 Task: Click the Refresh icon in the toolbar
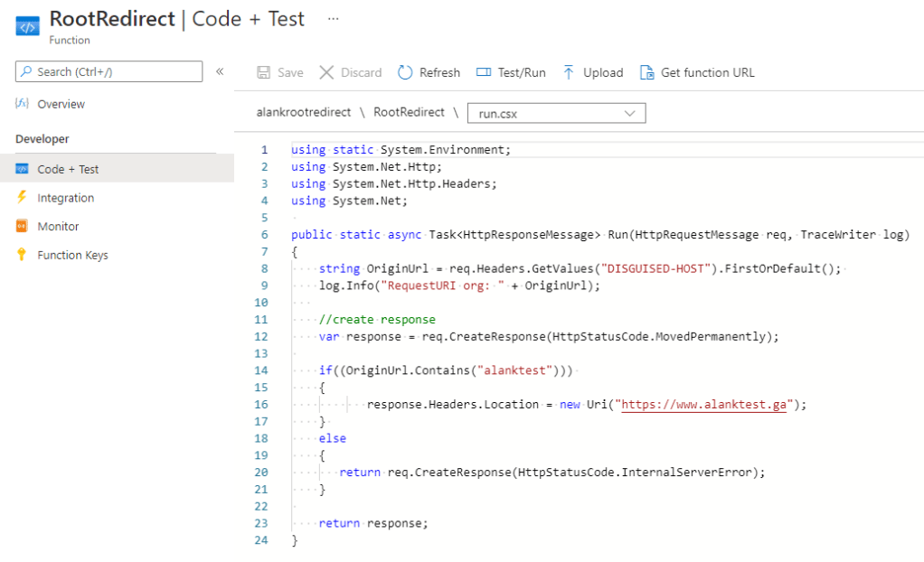pyautogui.click(x=405, y=72)
